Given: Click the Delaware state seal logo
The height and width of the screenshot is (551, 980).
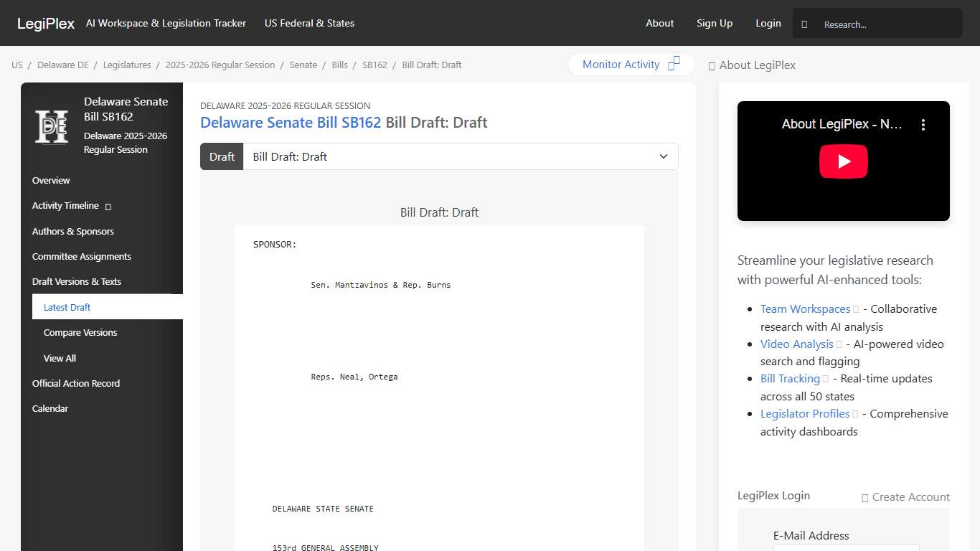Looking at the screenshot, I should click(52, 126).
